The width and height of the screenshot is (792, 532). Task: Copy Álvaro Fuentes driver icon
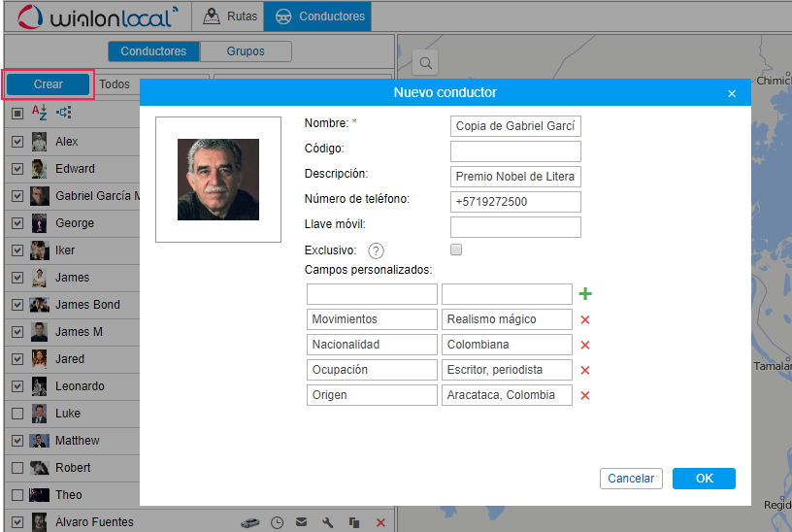(x=354, y=522)
